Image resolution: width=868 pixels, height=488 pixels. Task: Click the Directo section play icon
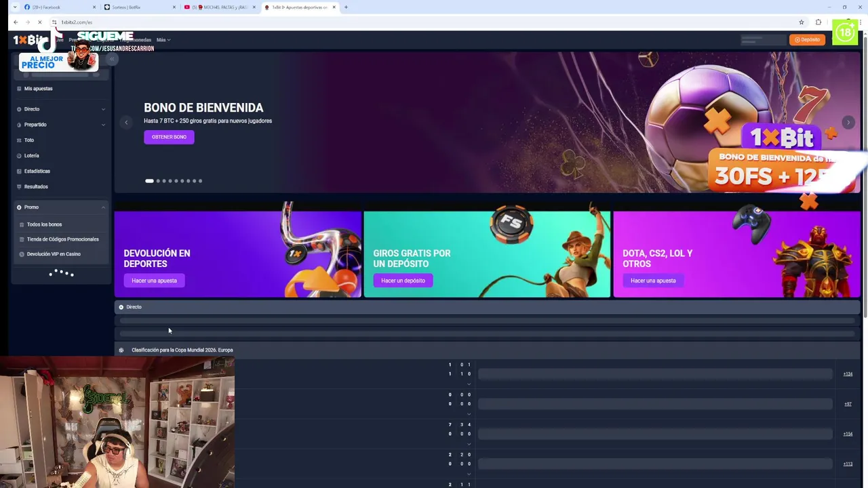(x=121, y=307)
